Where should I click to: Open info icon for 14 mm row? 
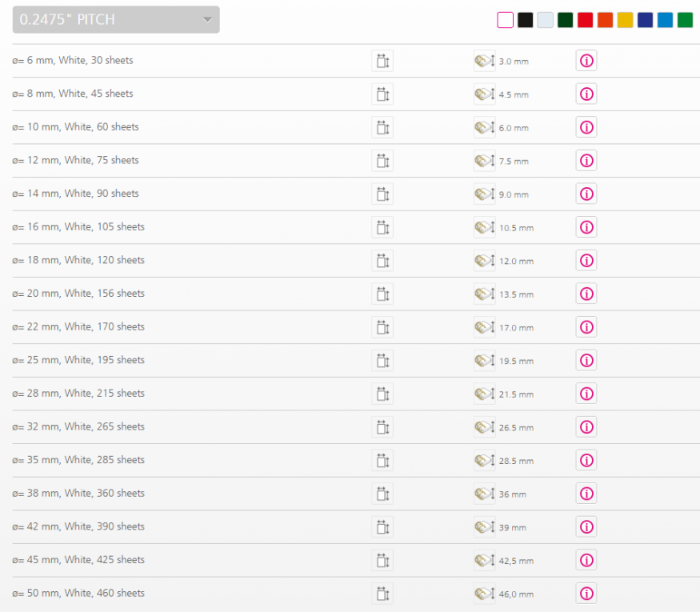pyautogui.click(x=586, y=194)
